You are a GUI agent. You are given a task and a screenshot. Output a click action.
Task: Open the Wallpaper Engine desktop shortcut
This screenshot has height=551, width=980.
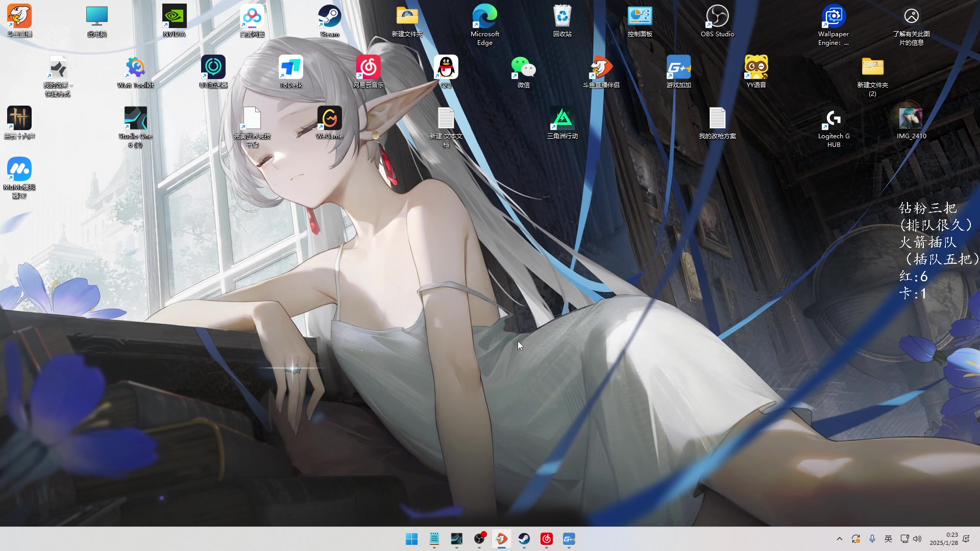[x=834, y=25]
